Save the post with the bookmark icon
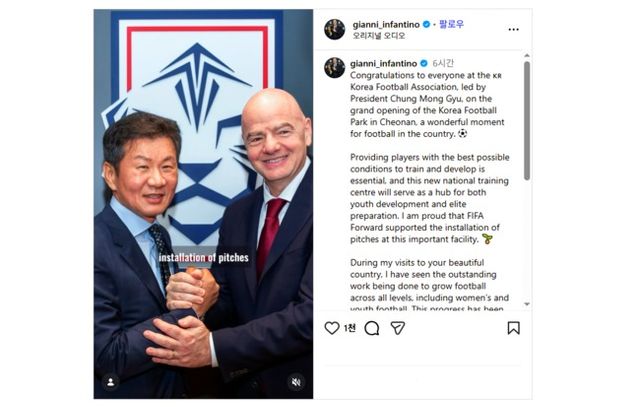Viewport: 640px width, 407px height. [x=513, y=328]
